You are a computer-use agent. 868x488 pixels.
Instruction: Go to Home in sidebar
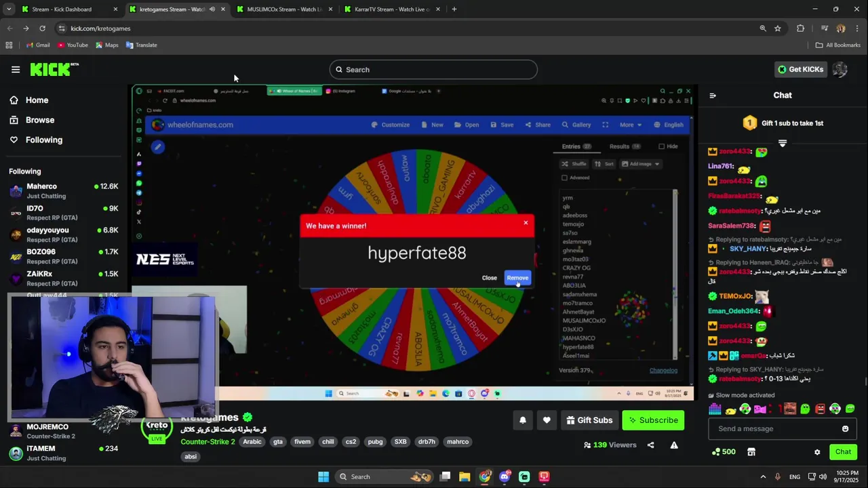37,100
